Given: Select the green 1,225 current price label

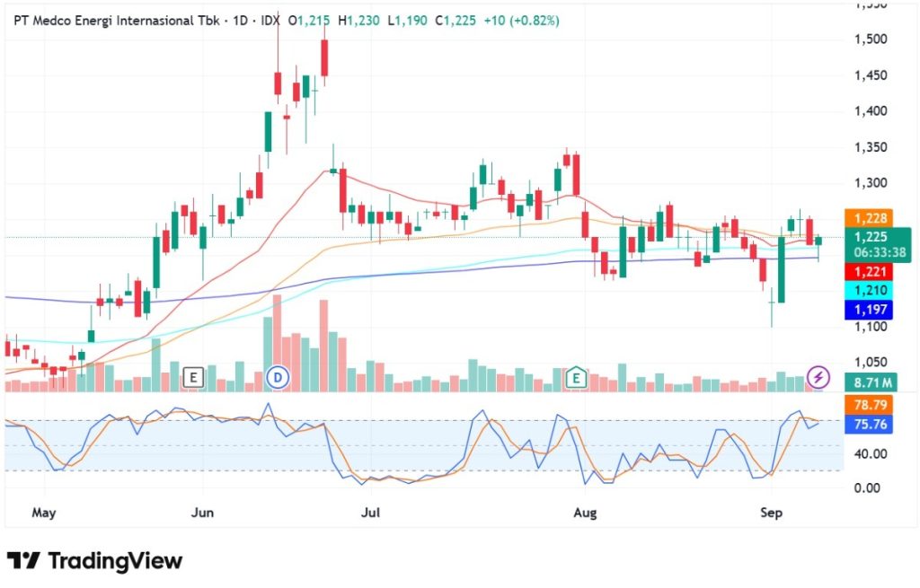Looking at the screenshot, I should click(x=871, y=237).
